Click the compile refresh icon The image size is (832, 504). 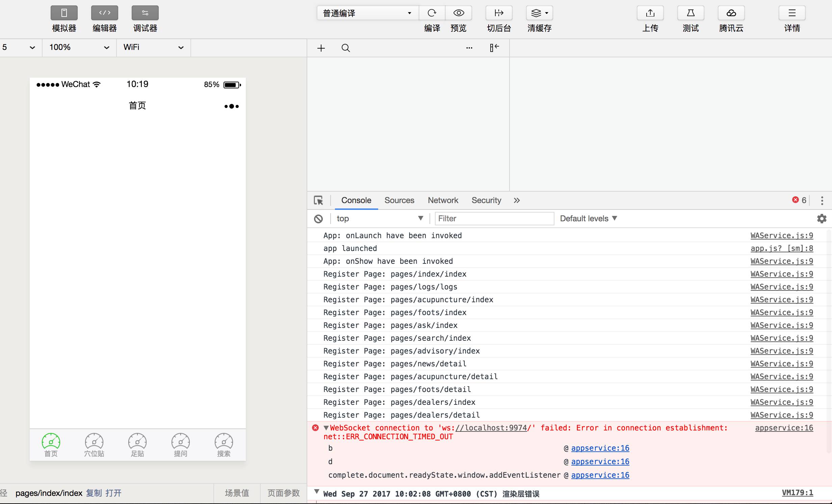pos(432,13)
